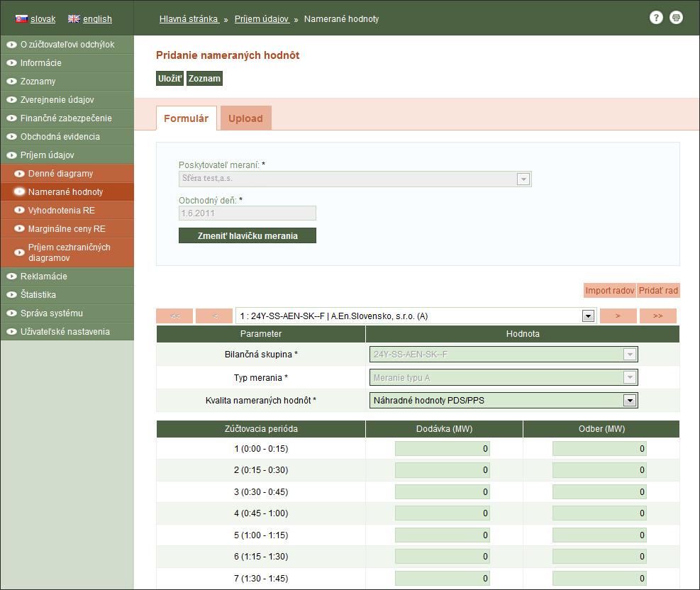Open the Zoznamy menu item

[x=67, y=82]
